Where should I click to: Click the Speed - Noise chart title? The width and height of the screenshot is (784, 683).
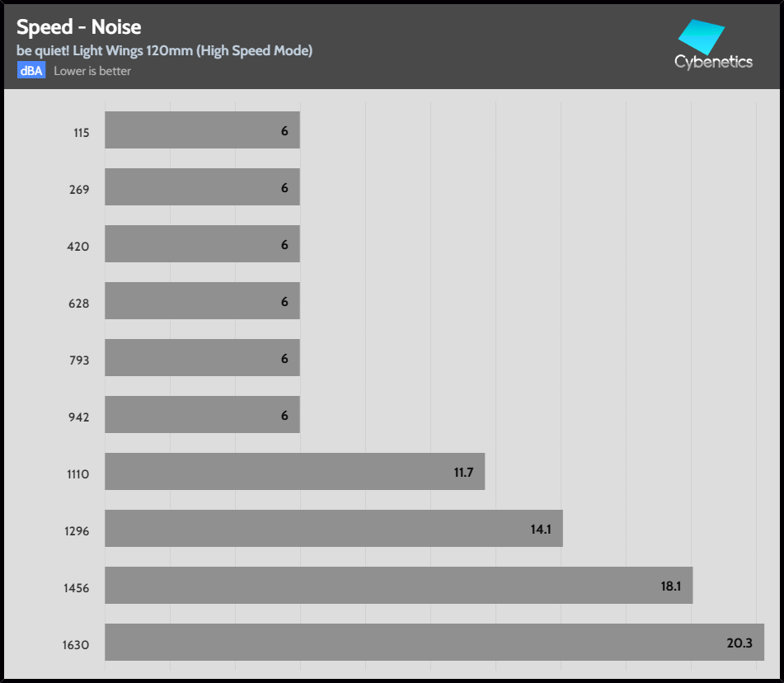click(x=79, y=28)
